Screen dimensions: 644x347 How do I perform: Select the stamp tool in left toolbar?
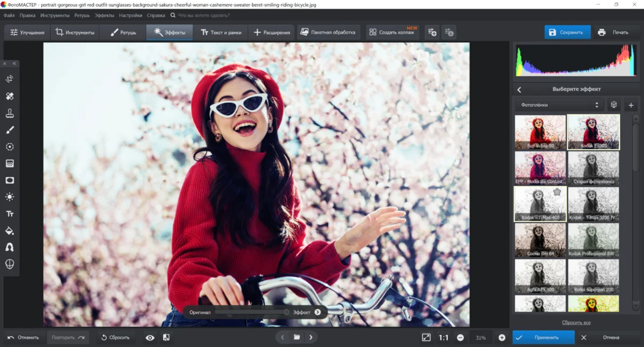point(10,113)
